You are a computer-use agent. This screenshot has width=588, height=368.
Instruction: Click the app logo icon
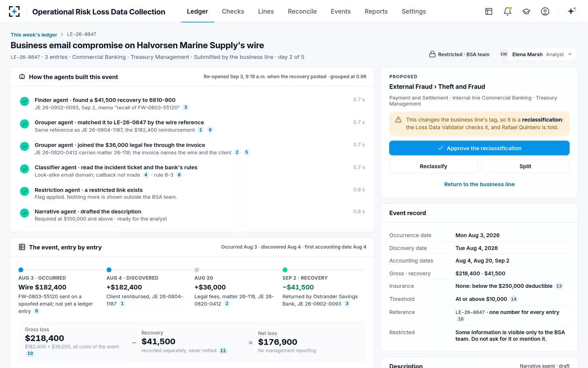[14, 11]
